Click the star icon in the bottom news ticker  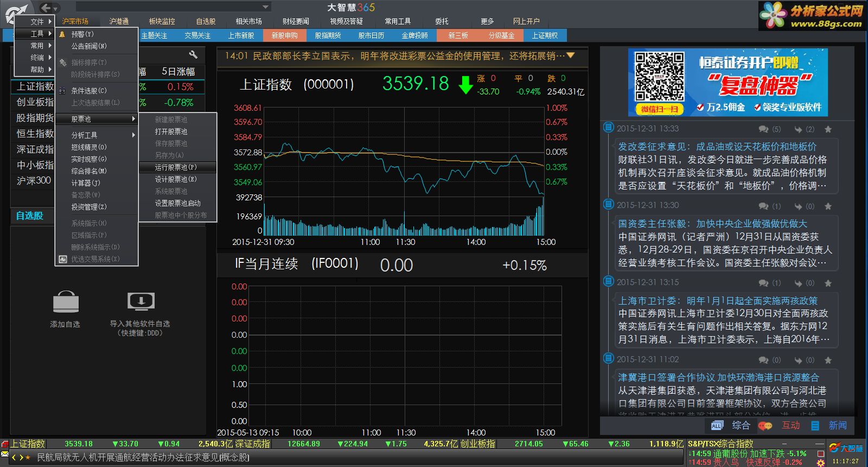pos(28,458)
